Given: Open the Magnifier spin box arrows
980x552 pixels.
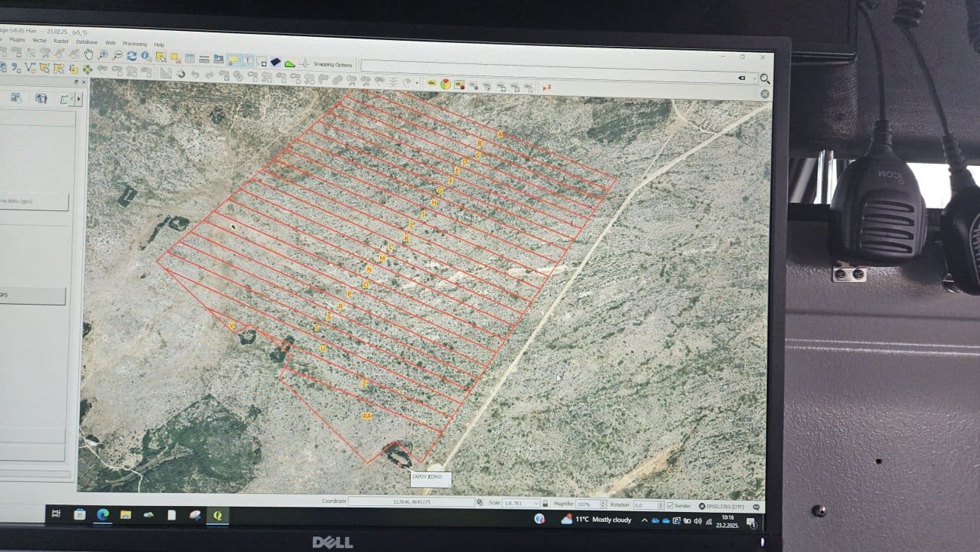Looking at the screenshot, I should click(x=602, y=504).
